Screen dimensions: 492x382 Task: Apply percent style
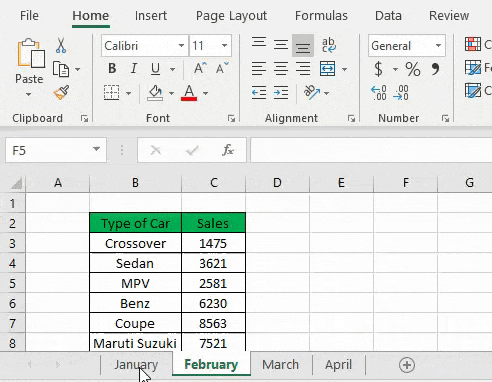click(x=413, y=69)
